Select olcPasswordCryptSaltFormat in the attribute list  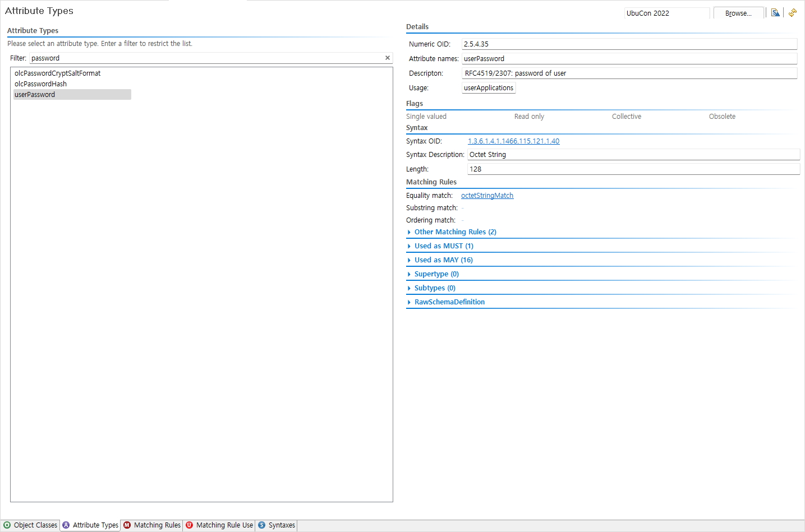57,73
